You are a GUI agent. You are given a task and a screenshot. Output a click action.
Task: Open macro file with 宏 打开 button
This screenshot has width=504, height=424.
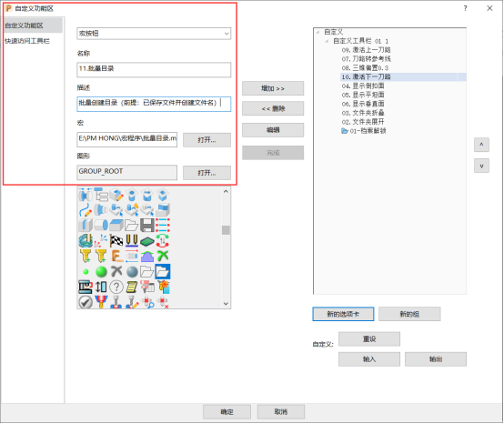[x=207, y=140]
